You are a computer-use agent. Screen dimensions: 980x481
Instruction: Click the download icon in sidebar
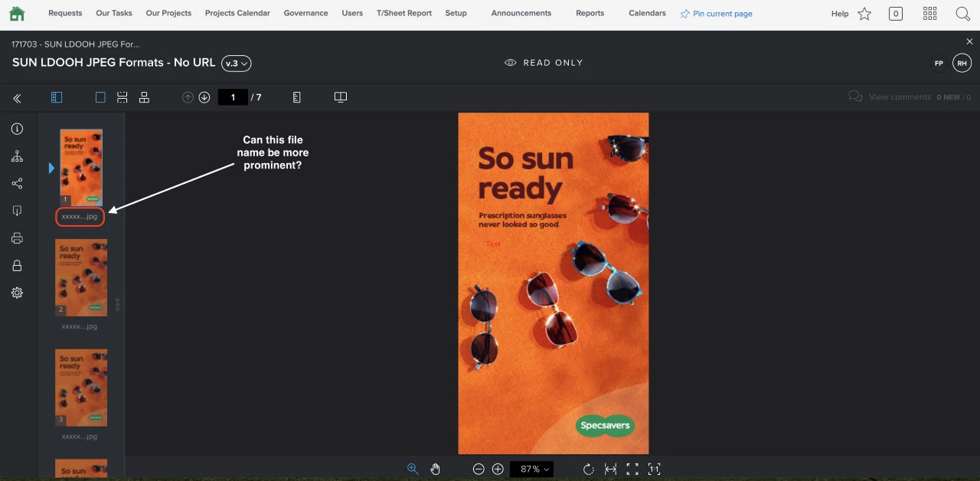point(17,211)
